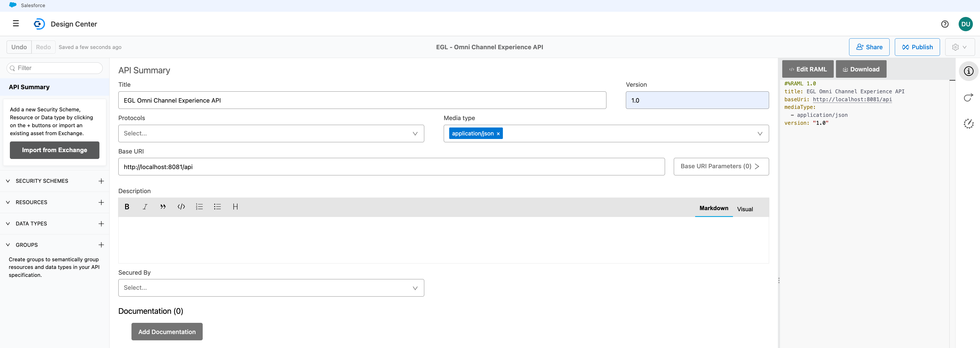
Task: Open the Protocols dropdown
Action: pos(271,133)
